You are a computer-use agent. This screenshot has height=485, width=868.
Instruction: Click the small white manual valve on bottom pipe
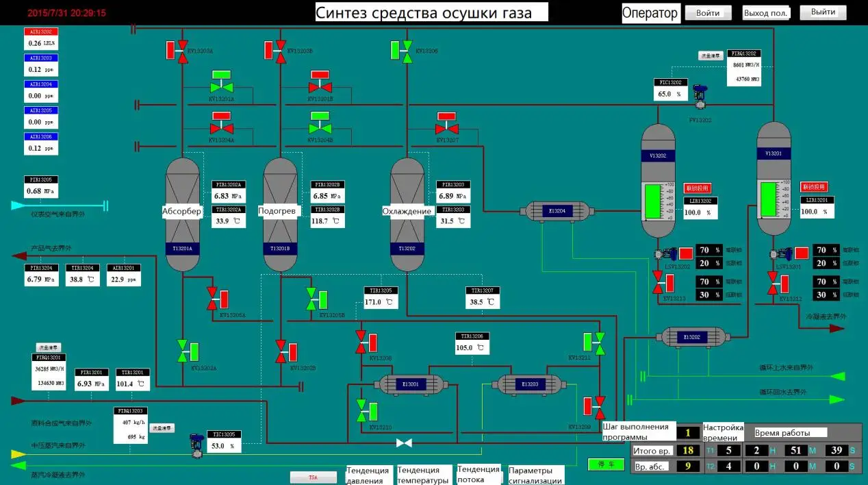click(x=404, y=443)
